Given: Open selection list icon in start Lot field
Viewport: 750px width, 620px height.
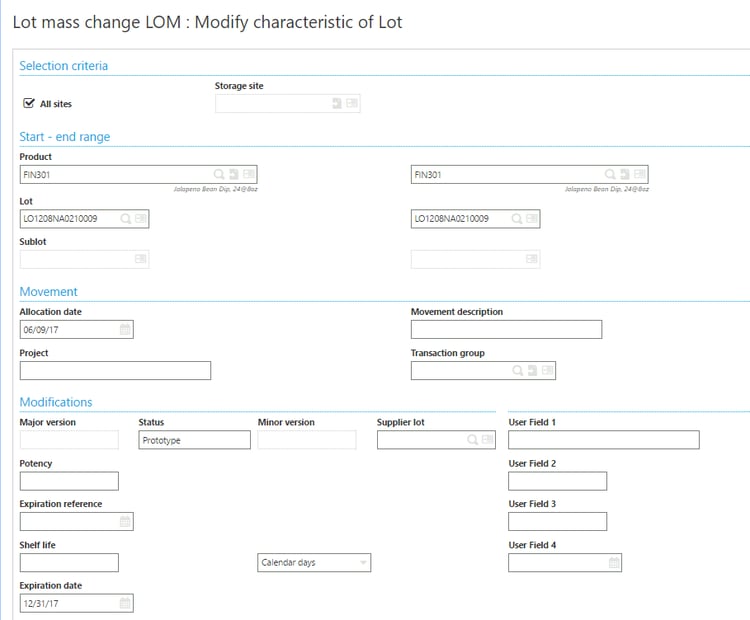Looking at the screenshot, I should point(141,219).
